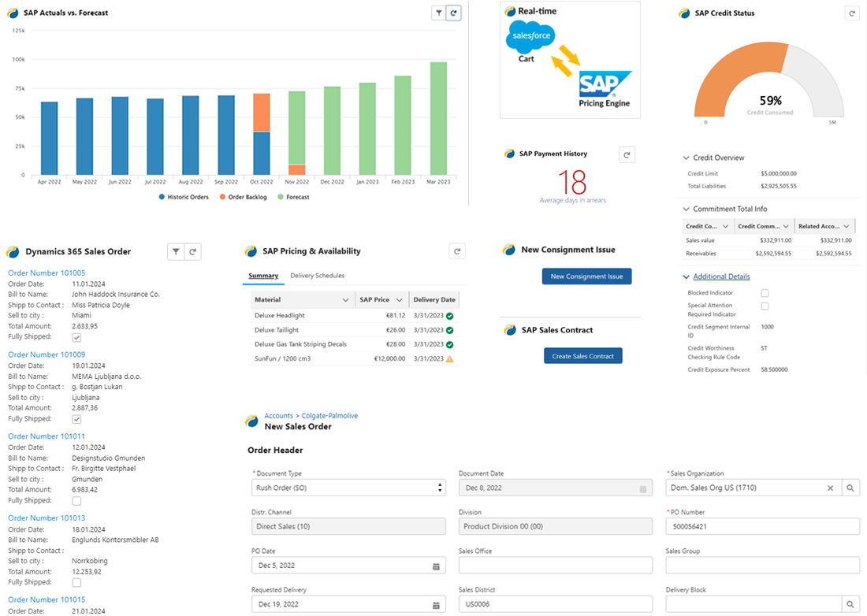Click SAP Credit Status panel logo icon

click(x=684, y=13)
